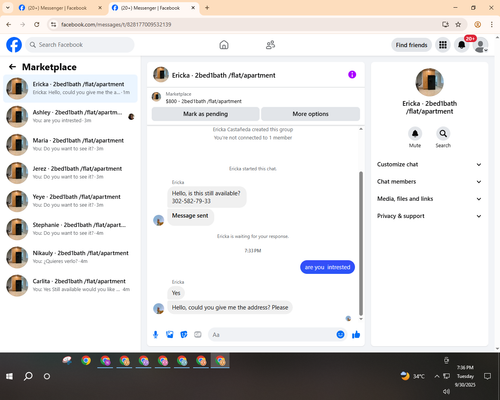Open the sticker picker icon
Viewport: 500px width, 400px height.
pos(184,334)
